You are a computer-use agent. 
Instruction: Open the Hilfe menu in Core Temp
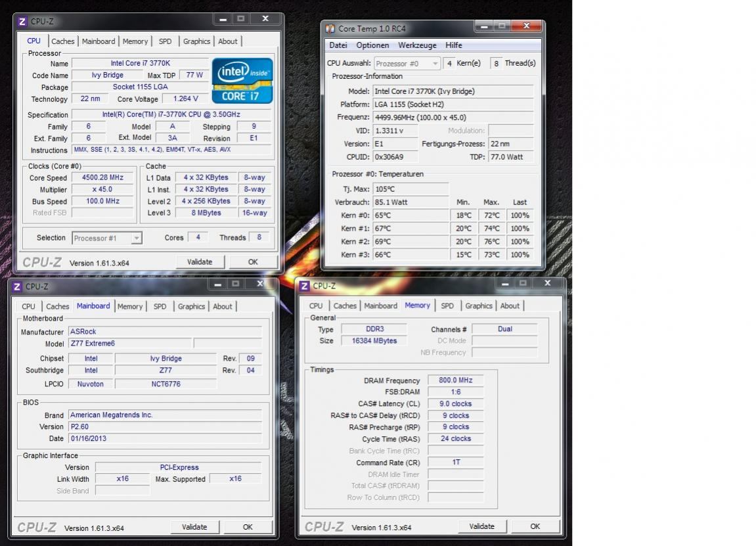click(x=454, y=45)
